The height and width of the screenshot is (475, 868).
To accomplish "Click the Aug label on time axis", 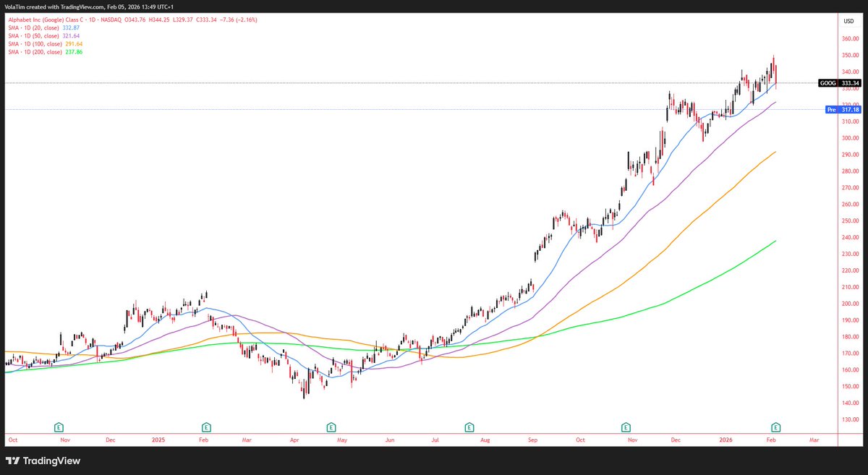I will (x=485, y=439).
